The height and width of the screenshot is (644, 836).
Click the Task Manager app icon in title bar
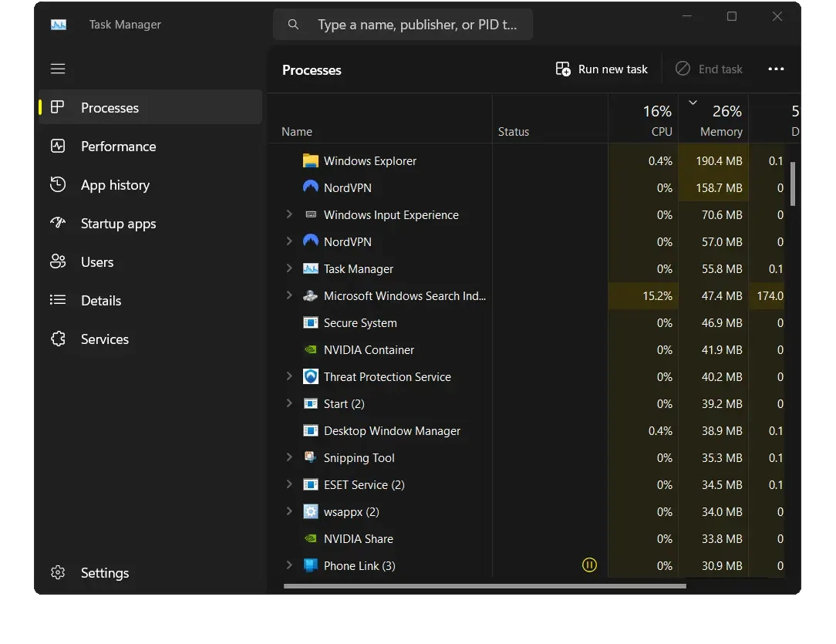pyautogui.click(x=59, y=25)
